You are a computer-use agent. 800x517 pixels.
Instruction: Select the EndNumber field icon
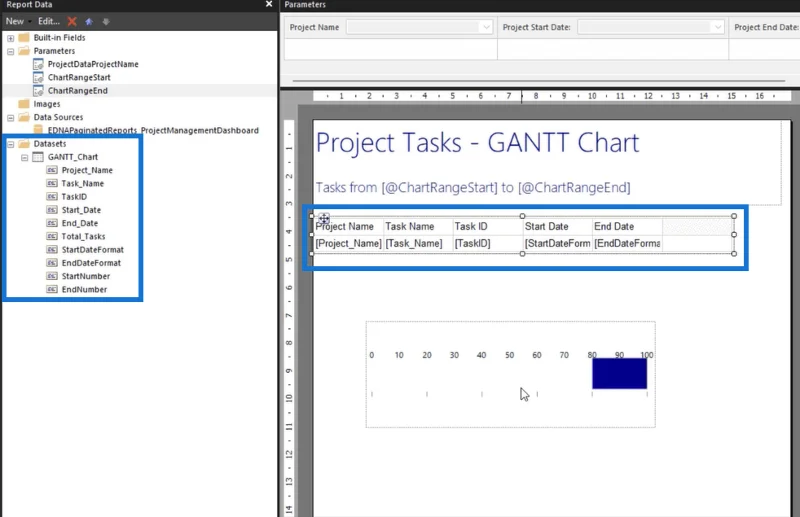pos(52,290)
